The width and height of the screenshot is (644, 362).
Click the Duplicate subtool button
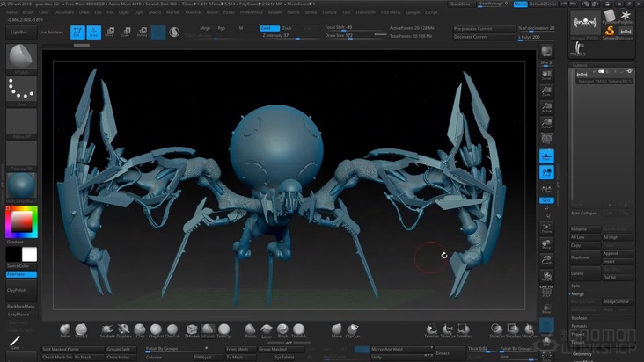pyautogui.click(x=585, y=257)
